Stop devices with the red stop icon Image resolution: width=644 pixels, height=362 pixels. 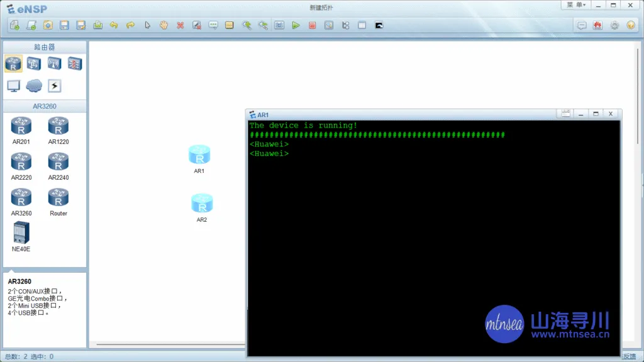click(312, 25)
